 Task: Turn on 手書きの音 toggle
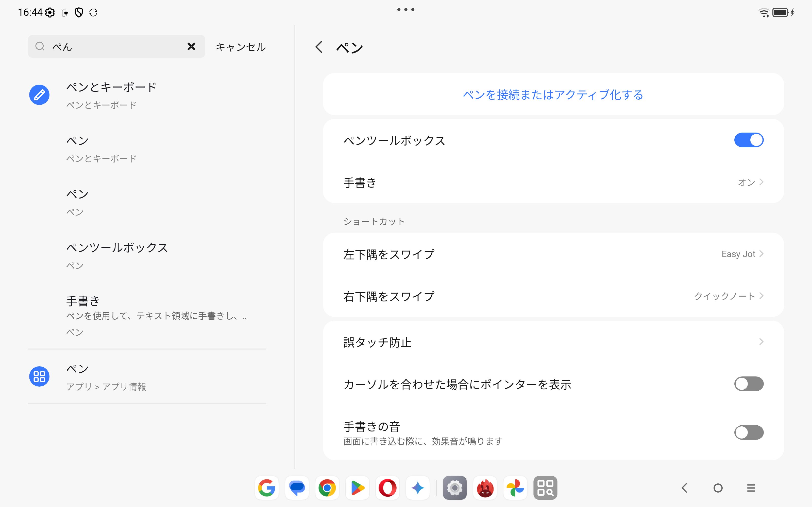click(749, 432)
